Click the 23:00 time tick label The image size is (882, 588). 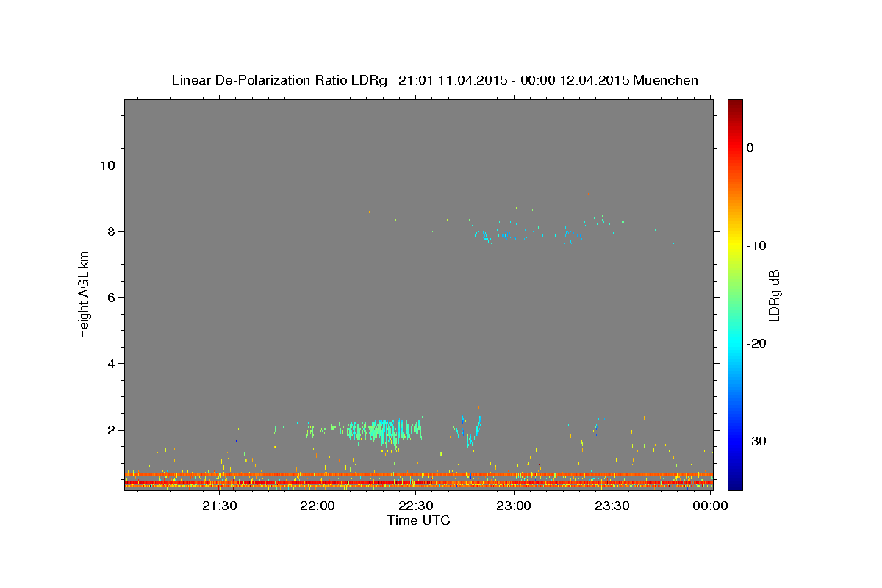pyautogui.click(x=514, y=506)
